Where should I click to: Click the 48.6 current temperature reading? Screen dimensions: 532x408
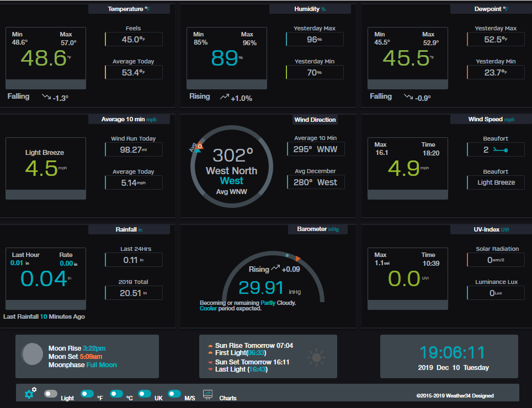pos(44,58)
